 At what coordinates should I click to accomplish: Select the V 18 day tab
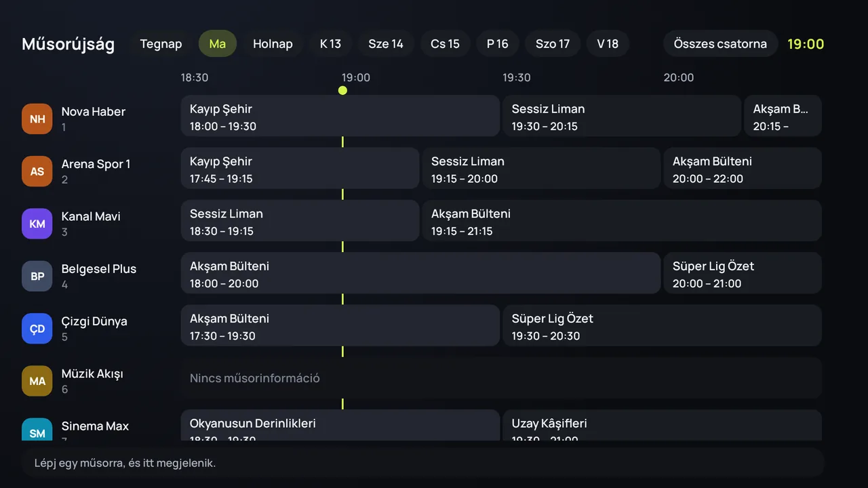pyautogui.click(x=608, y=43)
